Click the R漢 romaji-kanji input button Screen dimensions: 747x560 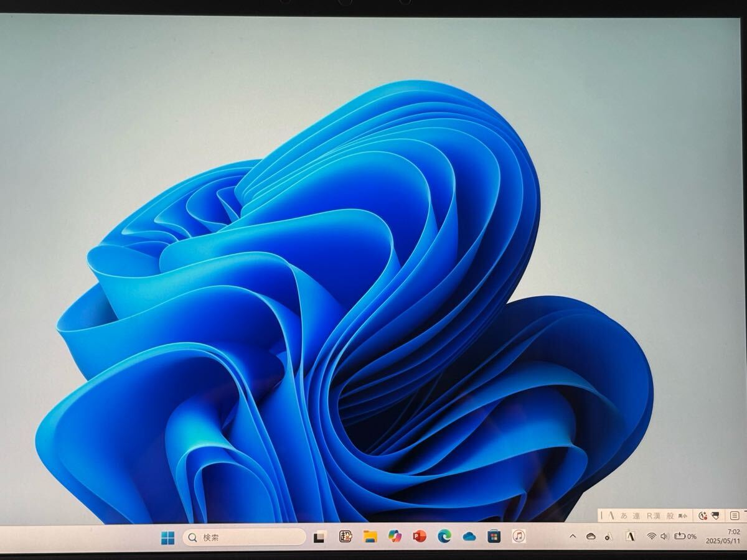click(654, 516)
